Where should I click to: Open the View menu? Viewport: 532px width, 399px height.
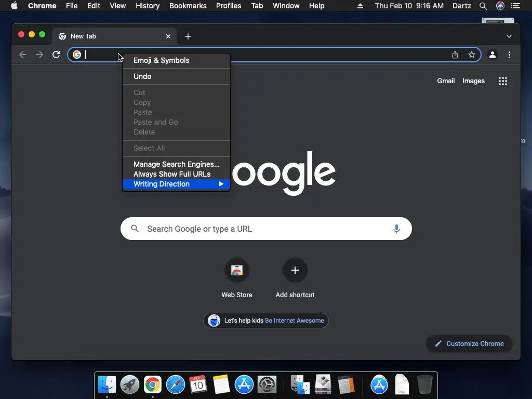click(118, 6)
